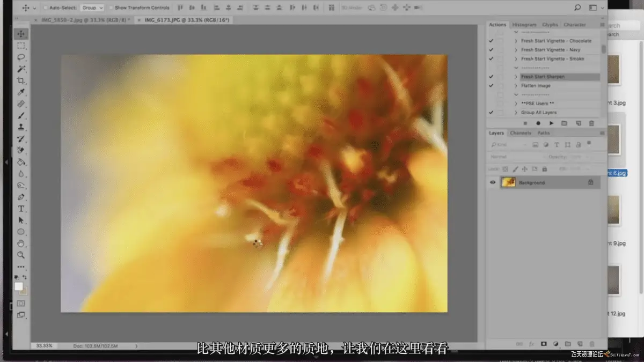Select the Crop tool
644x362 pixels.
(x=21, y=81)
